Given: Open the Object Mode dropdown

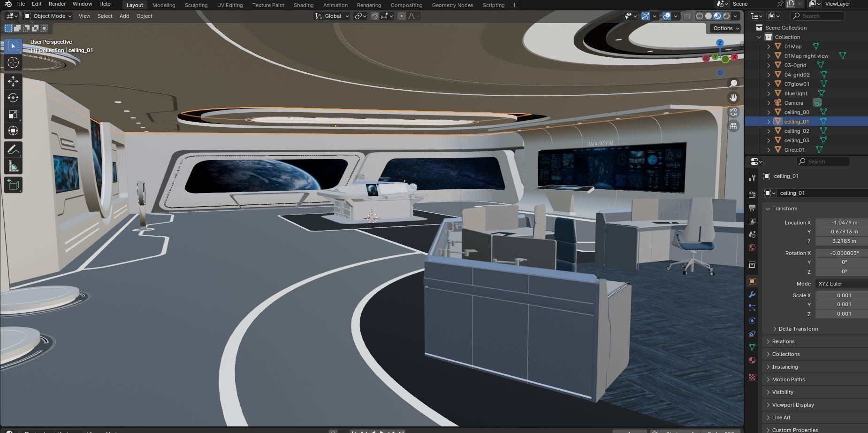Looking at the screenshot, I should (48, 16).
